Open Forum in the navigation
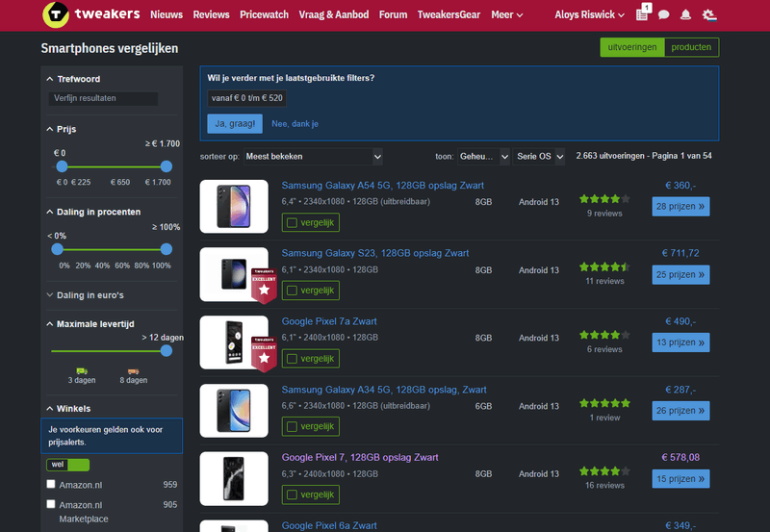 click(393, 14)
